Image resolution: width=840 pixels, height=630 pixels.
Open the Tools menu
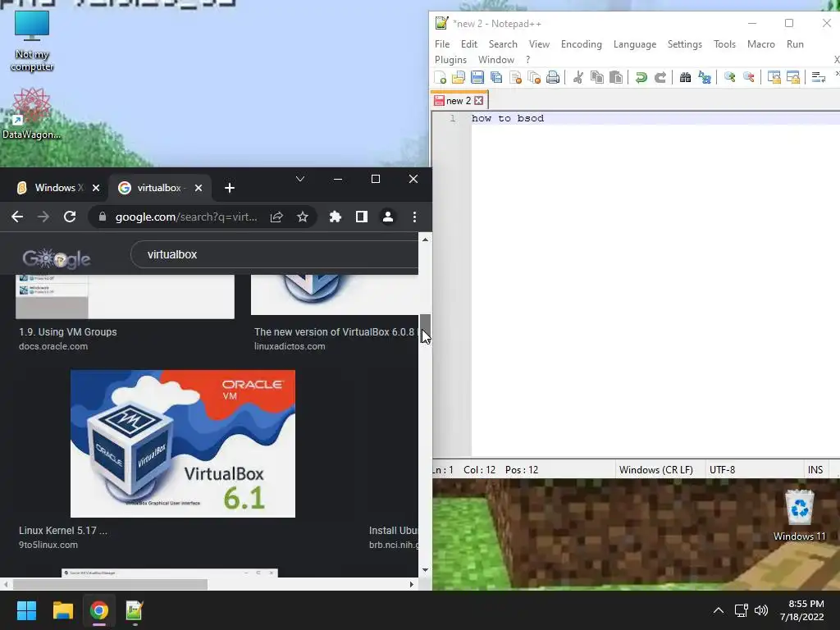(724, 44)
